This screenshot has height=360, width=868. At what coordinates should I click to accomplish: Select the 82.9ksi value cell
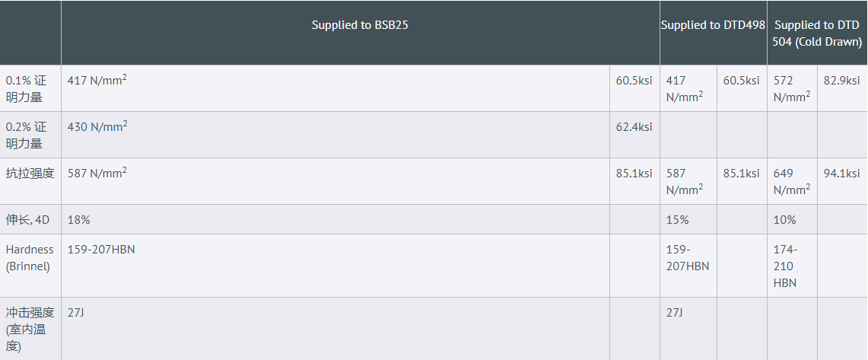coord(841,81)
